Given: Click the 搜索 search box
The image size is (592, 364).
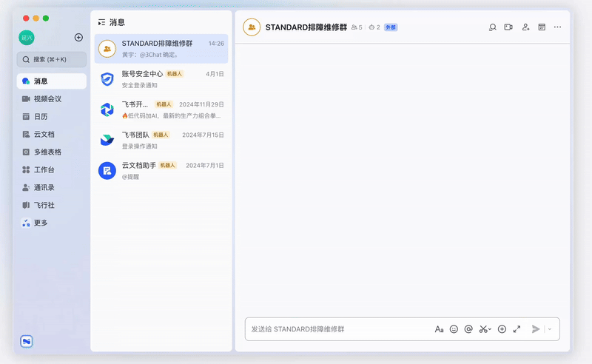Looking at the screenshot, I should point(51,59).
